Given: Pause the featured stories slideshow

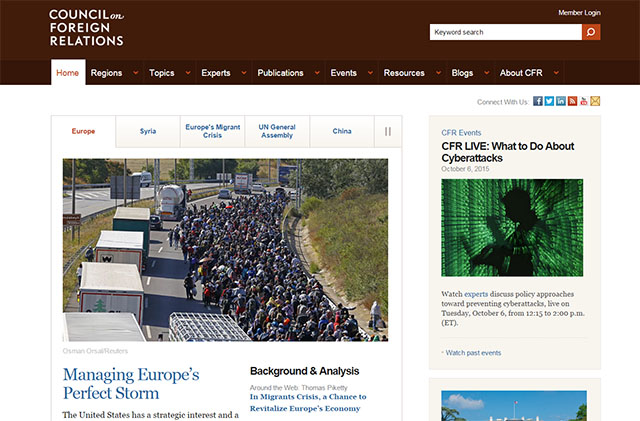Looking at the screenshot, I should tap(388, 131).
